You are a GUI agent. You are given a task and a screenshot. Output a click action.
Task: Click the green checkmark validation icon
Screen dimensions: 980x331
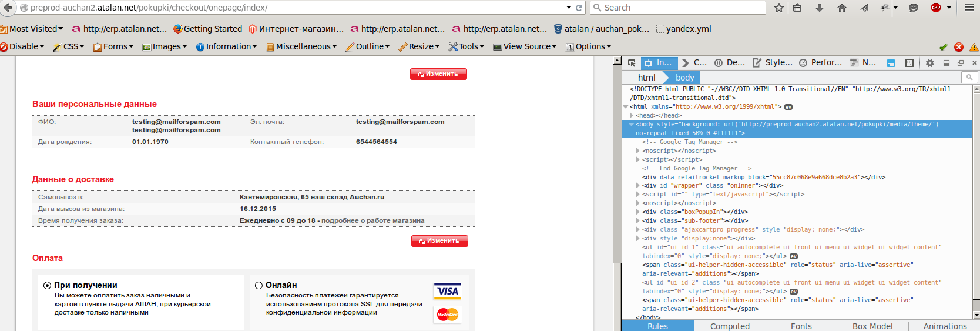pyautogui.click(x=944, y=47)
